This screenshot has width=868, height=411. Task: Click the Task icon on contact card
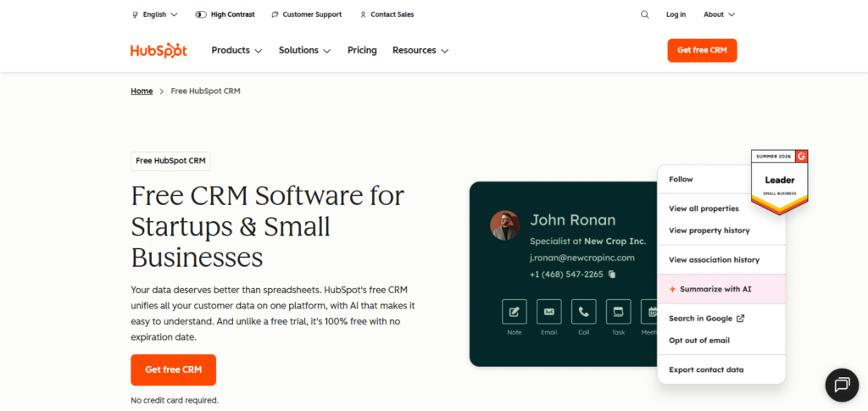pos(618,312)
